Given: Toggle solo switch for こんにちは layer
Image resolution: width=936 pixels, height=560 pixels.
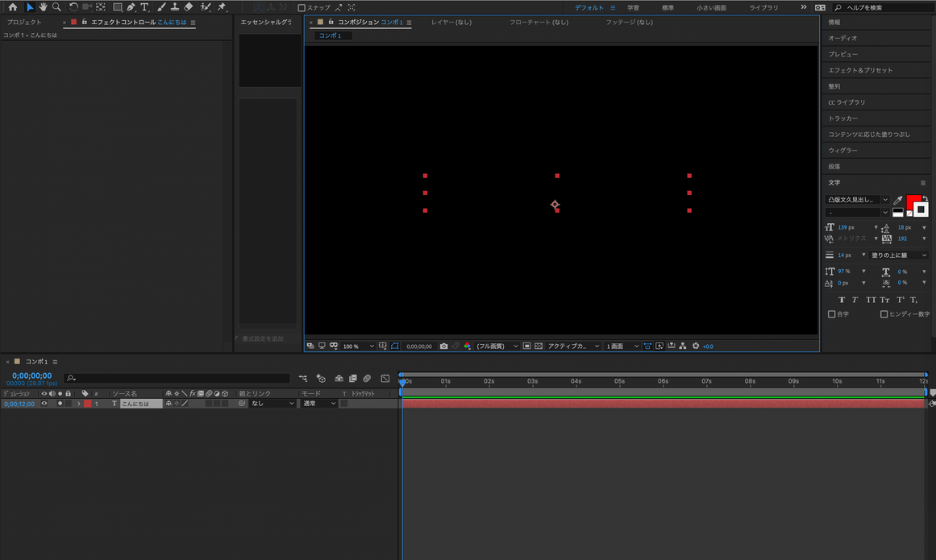Looking at the screenshot, I should pyautogui.click(x=60, y=404).
